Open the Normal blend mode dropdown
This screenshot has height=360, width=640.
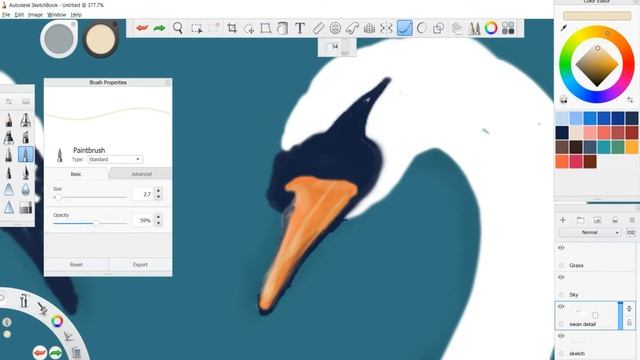pos(590,232)
